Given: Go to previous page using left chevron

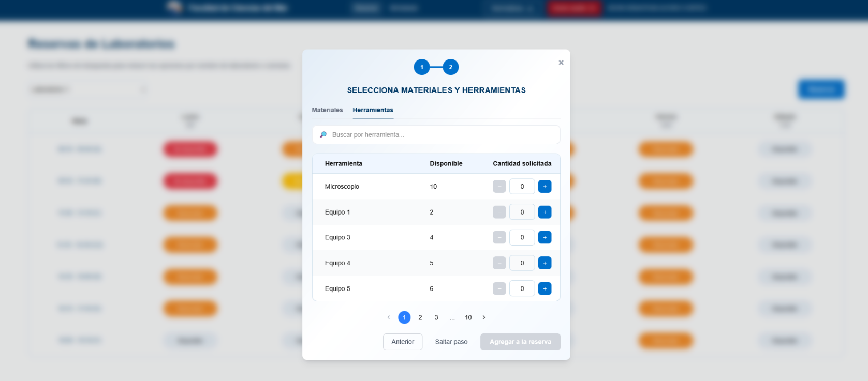Looking at the screenshot, I should click(389, 317).
